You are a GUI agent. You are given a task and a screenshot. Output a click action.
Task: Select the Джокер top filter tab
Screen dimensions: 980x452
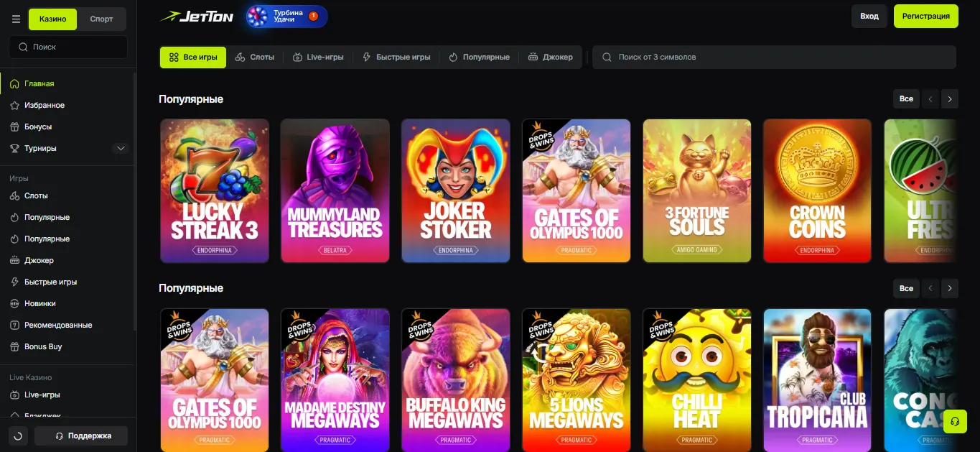click(550, 57)
